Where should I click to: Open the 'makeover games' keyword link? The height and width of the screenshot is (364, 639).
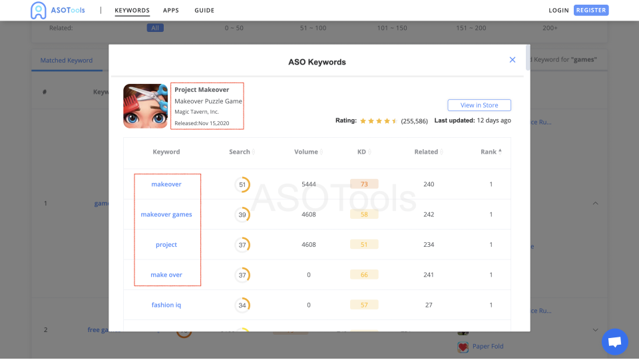[x=166, y=214]
